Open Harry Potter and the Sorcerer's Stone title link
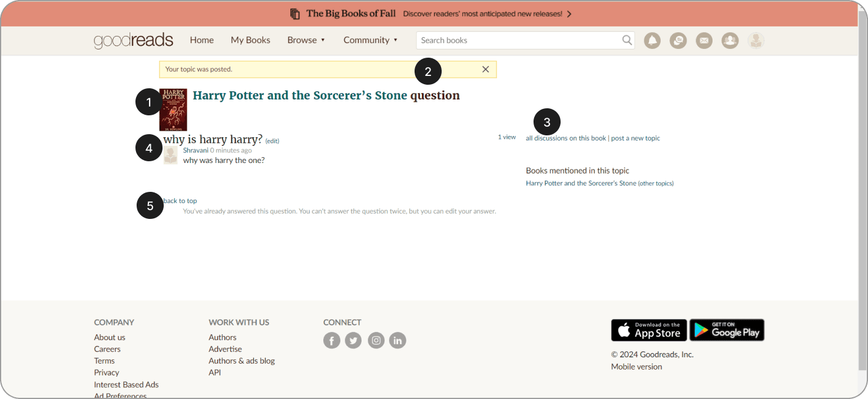 pyautogui.click(x=300, y=95)
